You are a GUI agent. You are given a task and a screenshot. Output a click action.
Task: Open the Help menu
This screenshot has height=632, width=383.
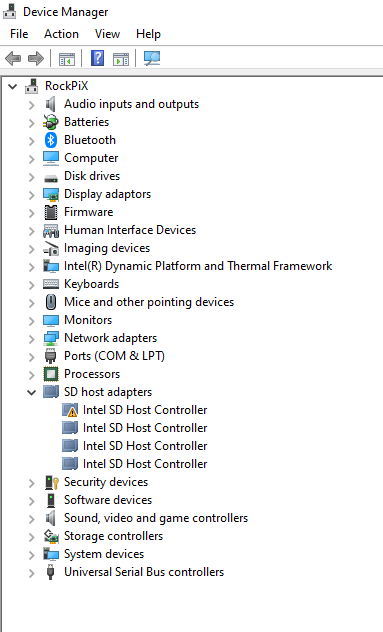[x=148, y=34]
